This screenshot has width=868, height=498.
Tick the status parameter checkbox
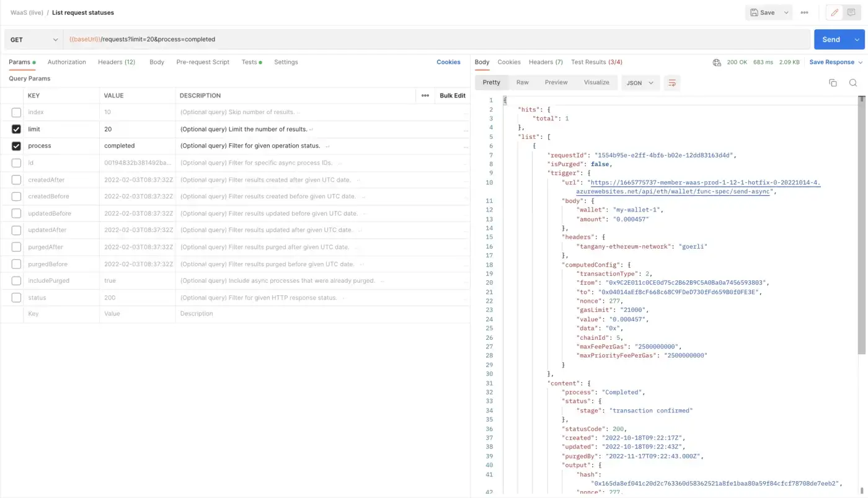pyautogui.click(x=16, y=298)
